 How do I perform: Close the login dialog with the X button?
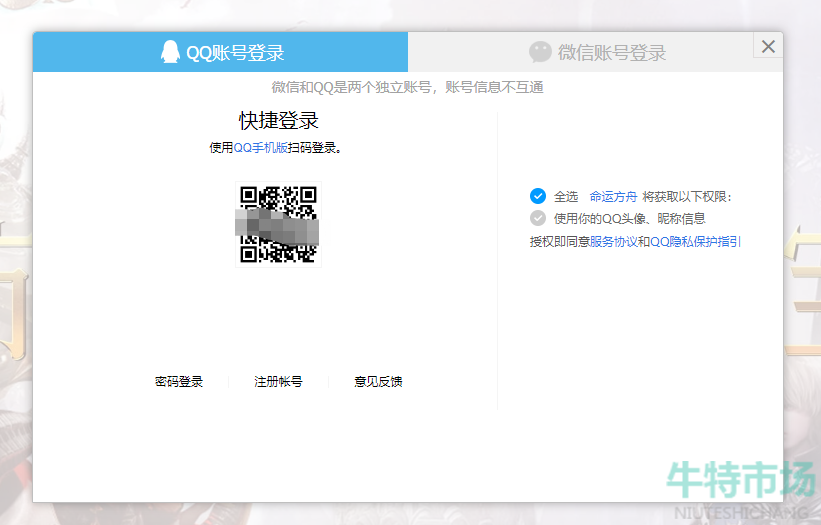coord(768,47)
